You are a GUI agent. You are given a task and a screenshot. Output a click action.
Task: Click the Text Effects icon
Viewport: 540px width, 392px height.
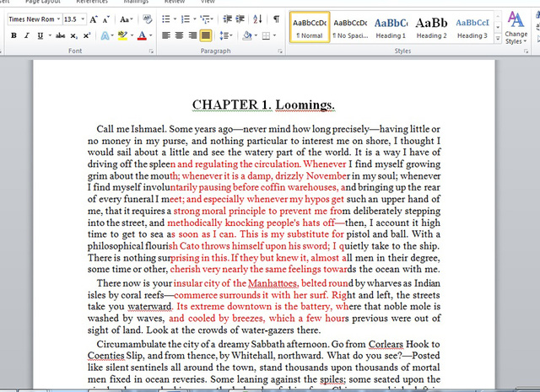[105, 35]
